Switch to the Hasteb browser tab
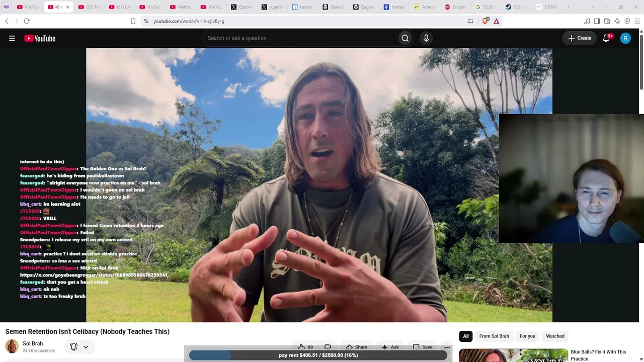The height and width of the screenshot is (362, 644). pyautogui.click(x=395, y=7)
